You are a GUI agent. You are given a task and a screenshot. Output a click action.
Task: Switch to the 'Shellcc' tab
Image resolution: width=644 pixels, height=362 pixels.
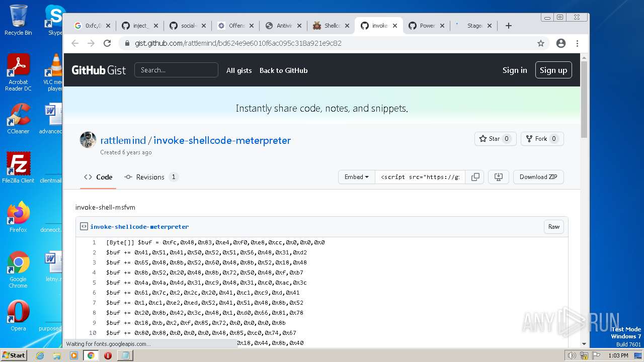click(331, 26)
